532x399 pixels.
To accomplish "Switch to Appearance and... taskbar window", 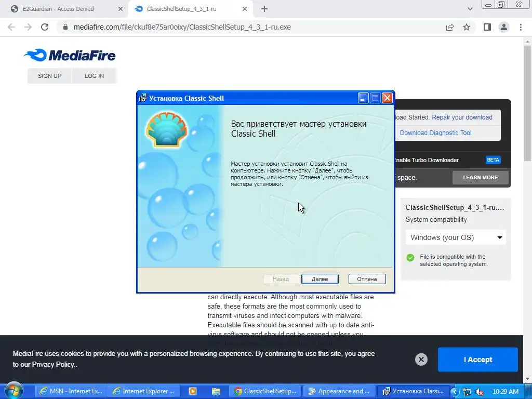I will click(339, 391).
